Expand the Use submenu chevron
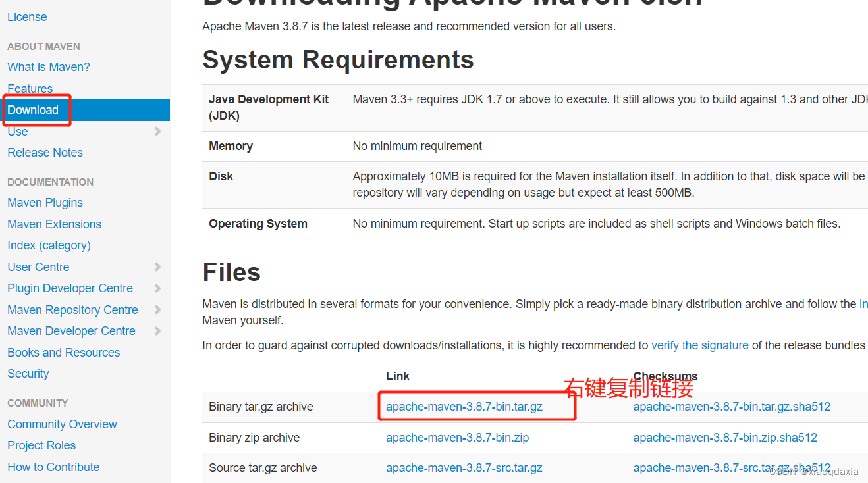868x483 pixels. click(x=157, y=131)
